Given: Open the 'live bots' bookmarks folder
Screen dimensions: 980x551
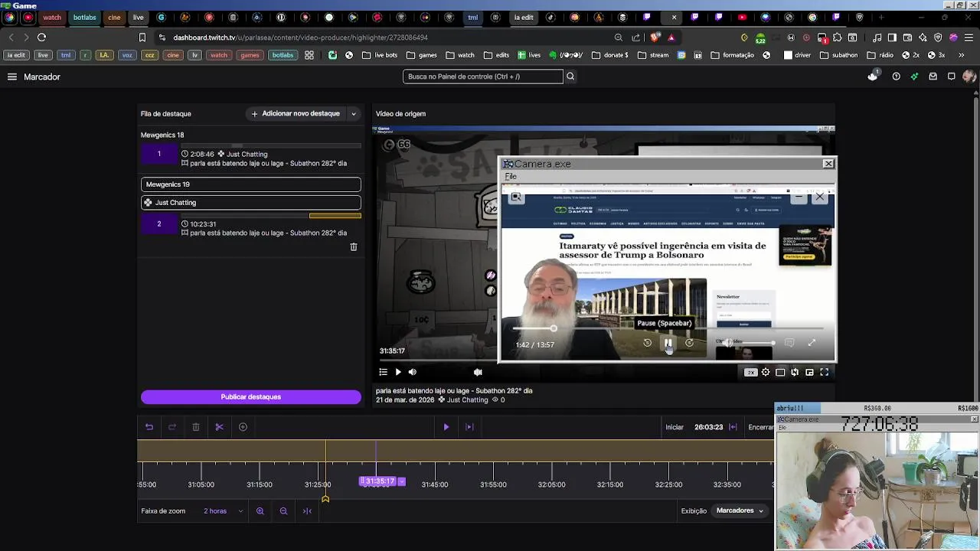Looking at the screenshot, I should coord(380,55).
